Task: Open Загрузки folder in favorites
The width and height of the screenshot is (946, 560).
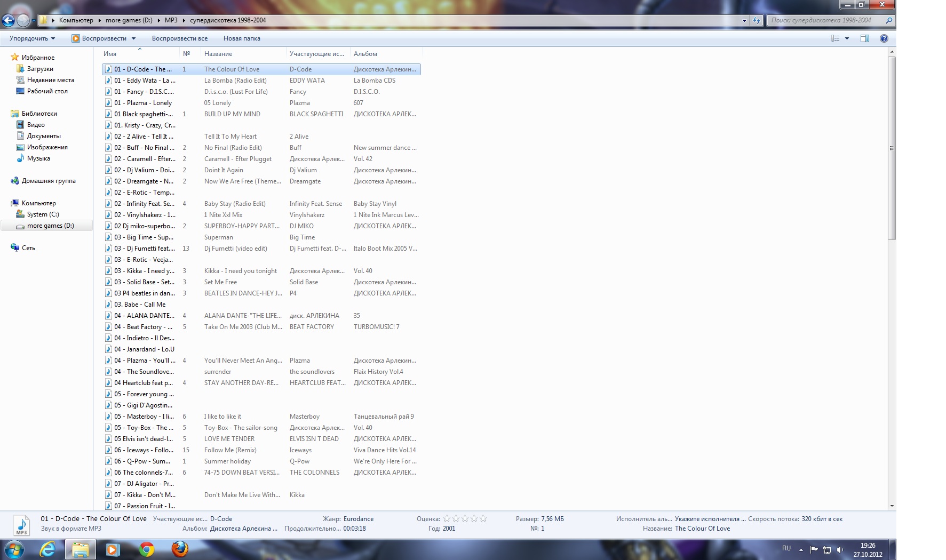Action: coord(40,69)
